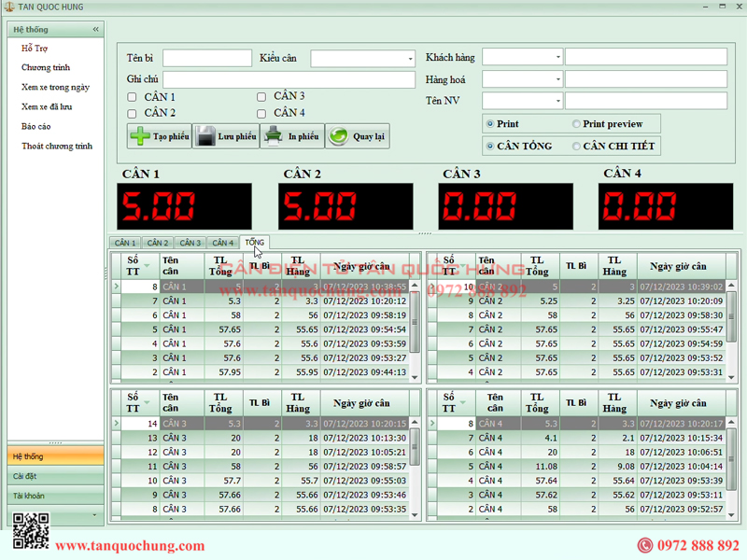The image size is (747, 560).
Task: Tick the CÂN 4 checkbox
Action: point(261,113)
